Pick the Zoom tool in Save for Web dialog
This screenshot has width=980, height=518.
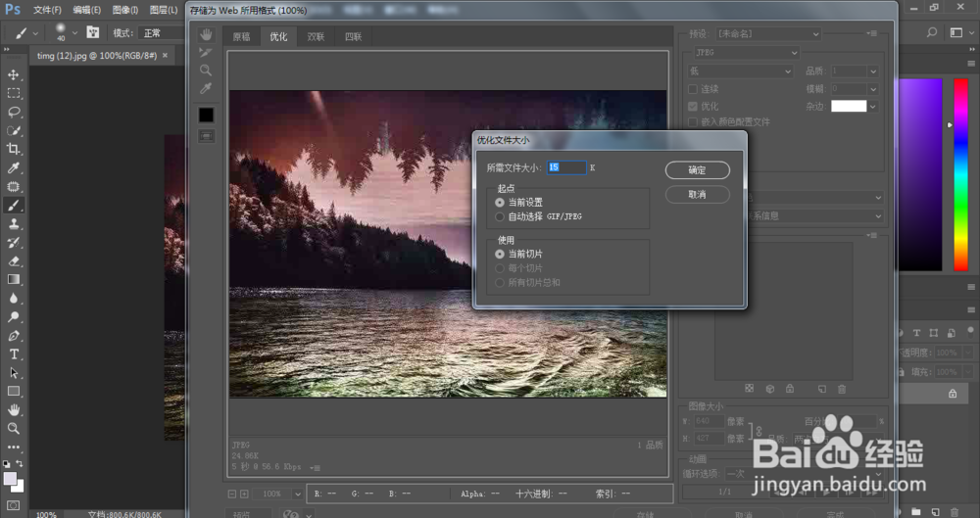tap(206, 71)
